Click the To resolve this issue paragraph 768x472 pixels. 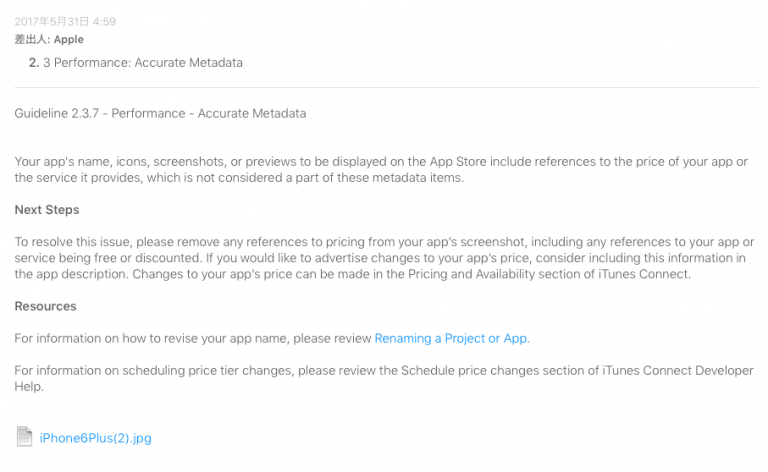[x=380, y=257]
